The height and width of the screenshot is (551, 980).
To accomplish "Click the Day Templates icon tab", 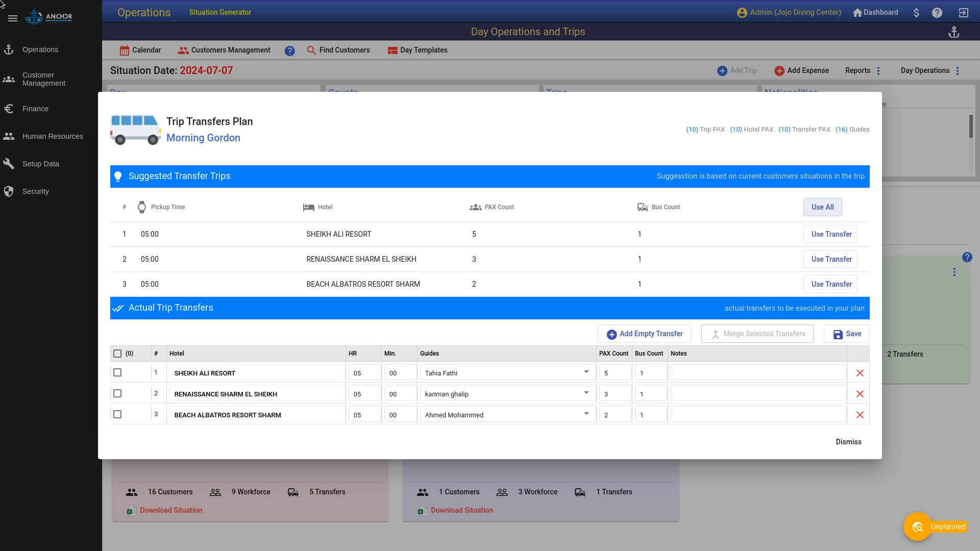I will tap(393, 50).
